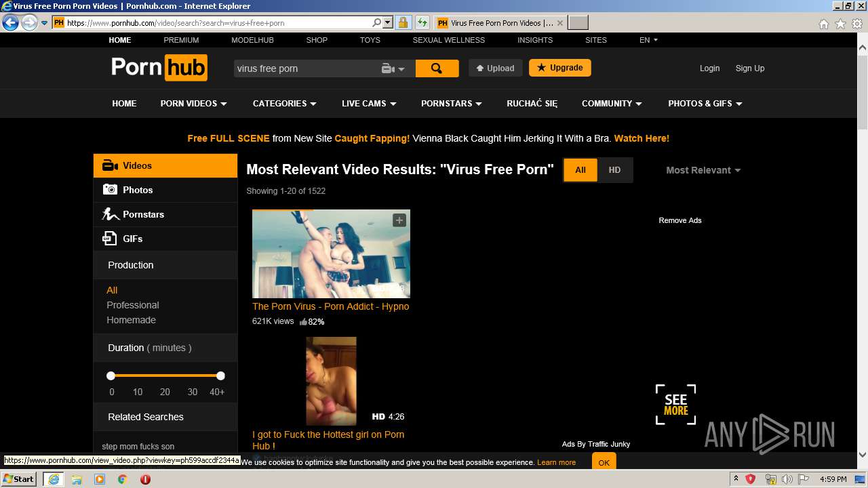Click the red shield tray icon

tap(751, 479)
